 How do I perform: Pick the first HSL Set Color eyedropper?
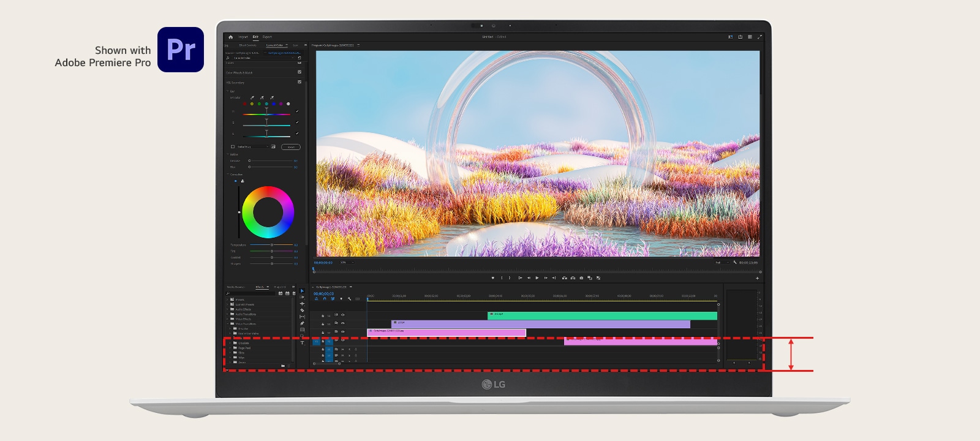[x=252, y=97]
